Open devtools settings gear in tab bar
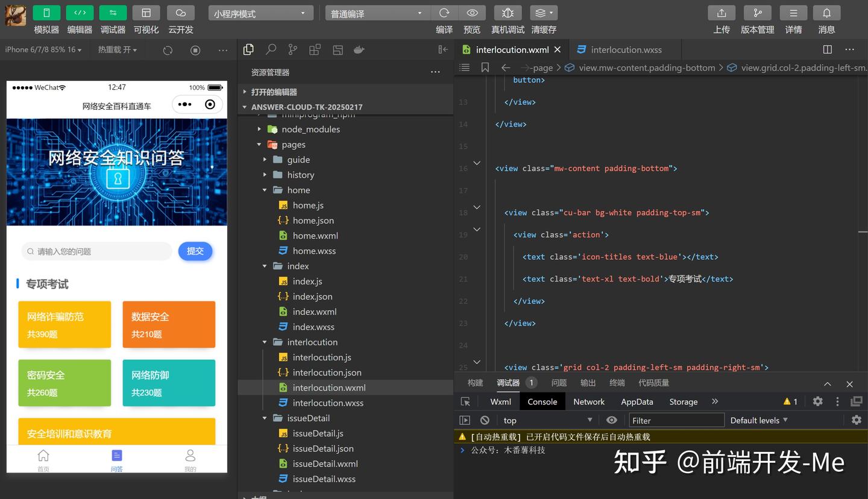The height and width of the screenshot is (499, 868). click(x=817, y=401)
